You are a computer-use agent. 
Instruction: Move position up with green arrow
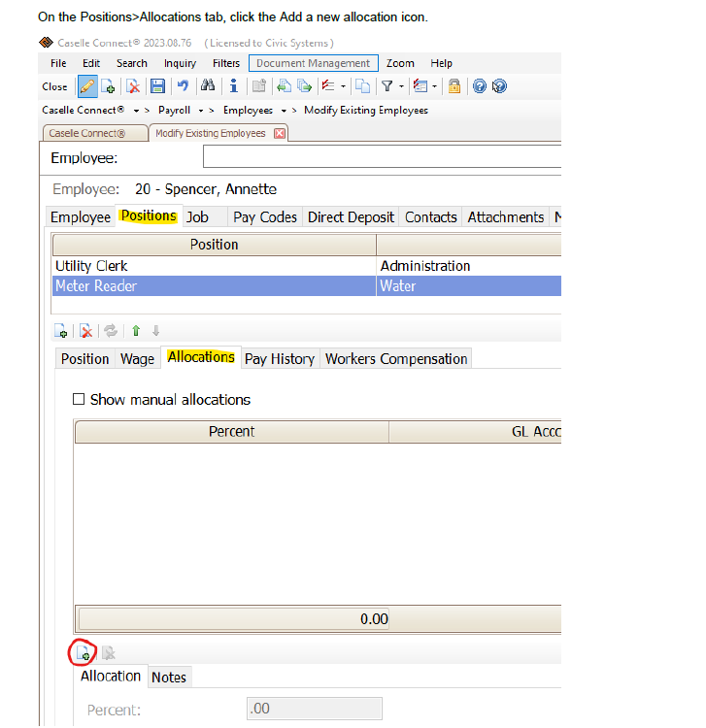pyautogui.click(x=136, y=331)
